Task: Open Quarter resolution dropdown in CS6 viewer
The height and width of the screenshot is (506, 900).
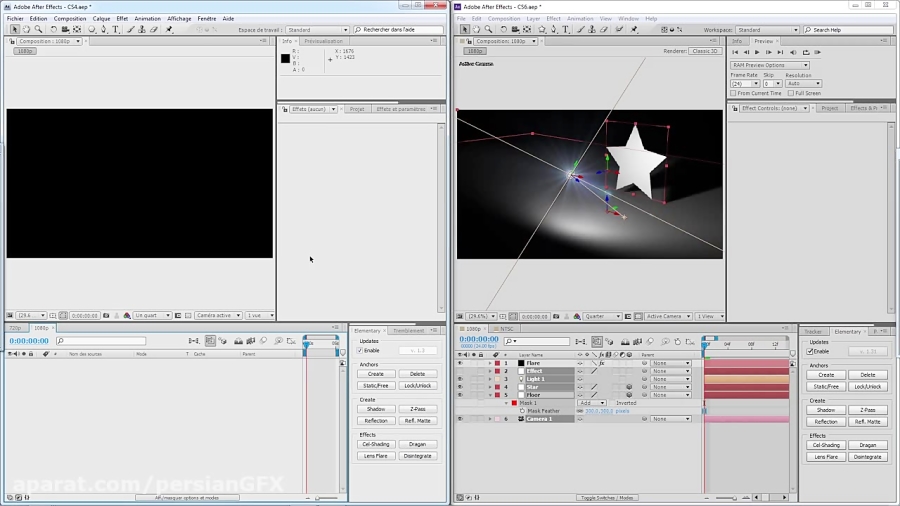Action: point(602,316)
